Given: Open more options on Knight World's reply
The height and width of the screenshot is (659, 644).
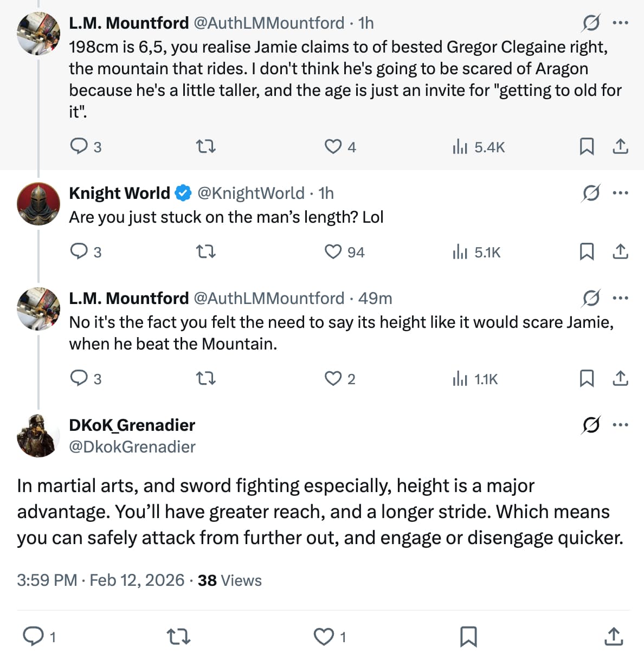Looking at the screenshot, I should point(620,193).
